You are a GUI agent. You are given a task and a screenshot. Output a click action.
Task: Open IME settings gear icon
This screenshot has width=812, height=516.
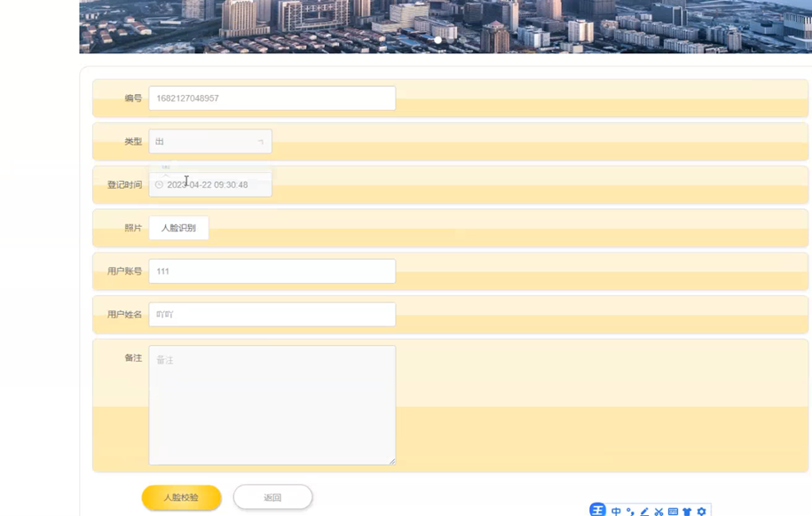[701, 512]
